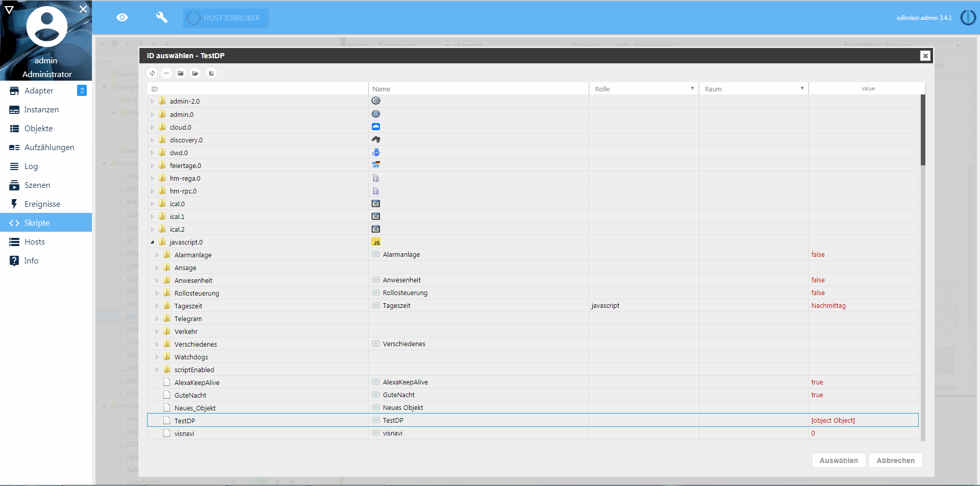Click the Ereignisse lightning icon

pyautogui.click(x=14, y=203)
